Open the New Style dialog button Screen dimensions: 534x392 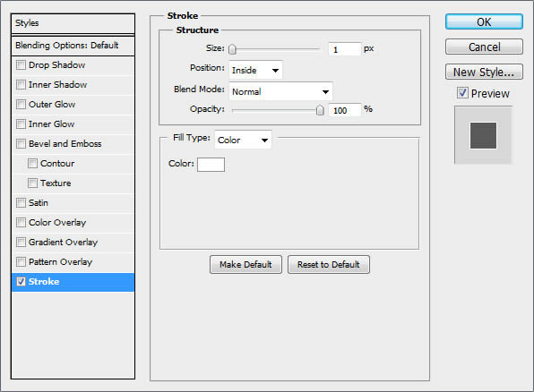point(484,72)
